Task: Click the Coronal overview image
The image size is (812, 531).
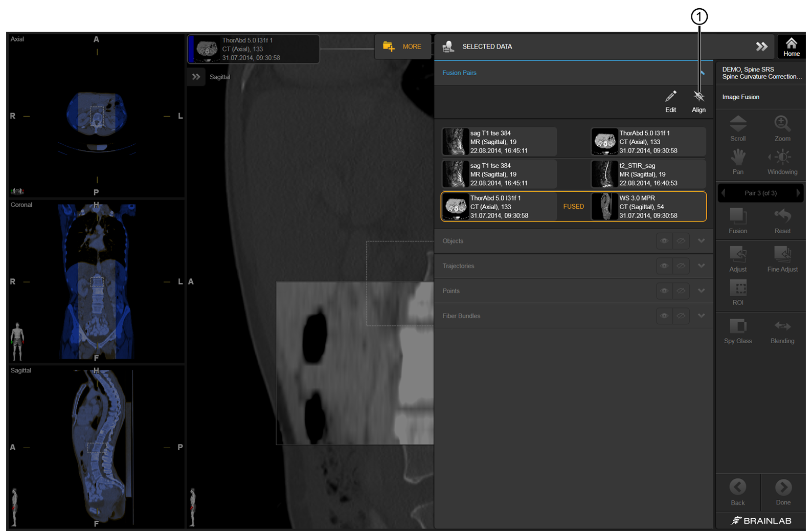Action: (x=96, y=281)
